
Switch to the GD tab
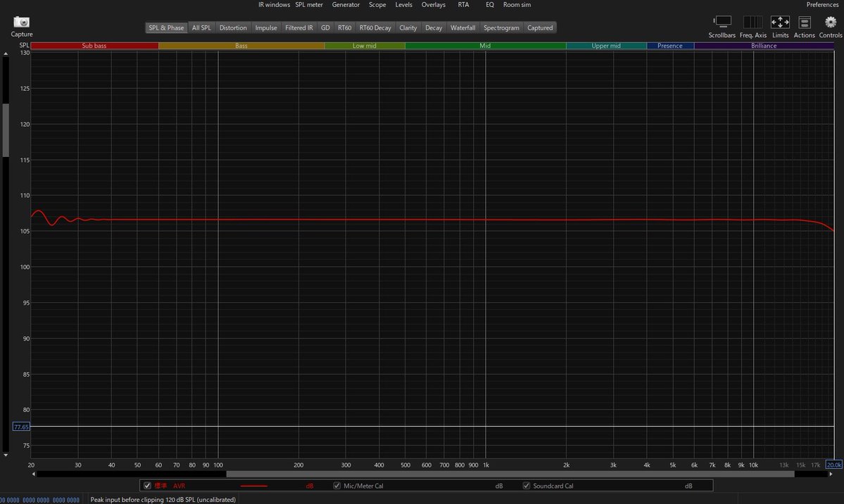(325, 27)
